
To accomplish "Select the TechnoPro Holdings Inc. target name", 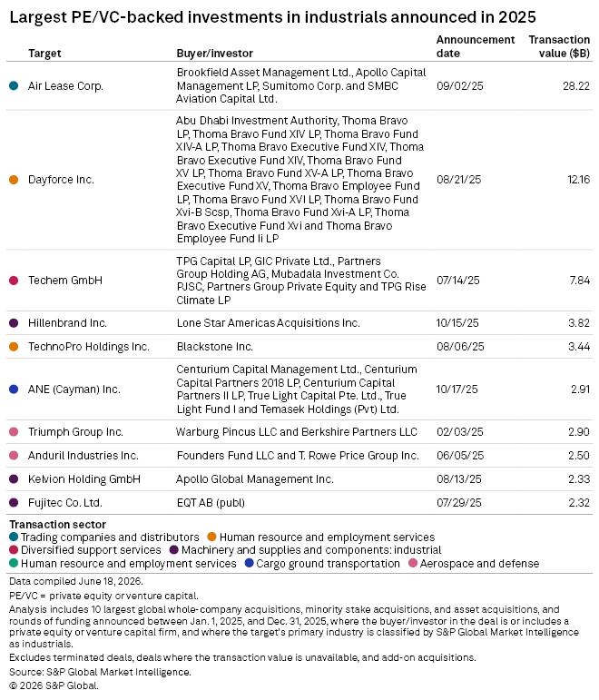I will pyautogui.click(x=88, y=347).
